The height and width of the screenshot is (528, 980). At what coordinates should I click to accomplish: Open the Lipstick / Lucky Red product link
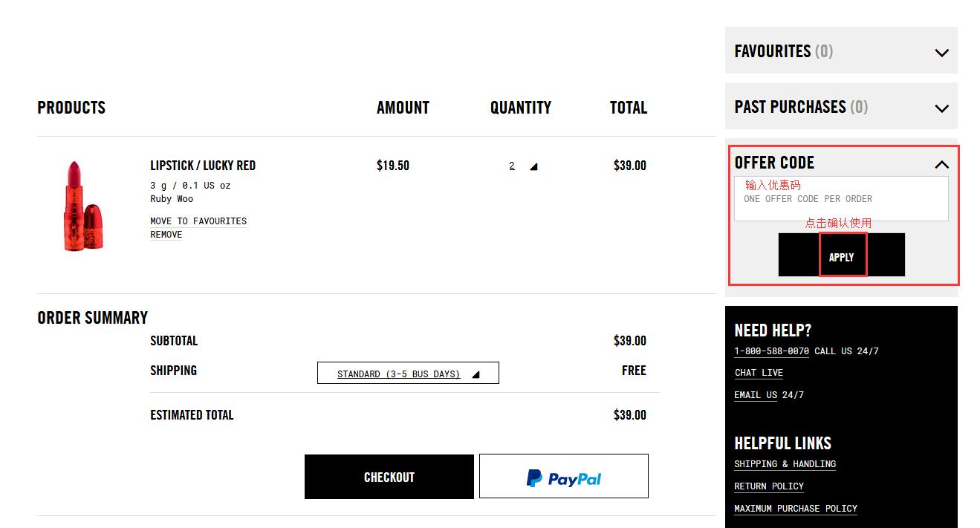[202, 166]
